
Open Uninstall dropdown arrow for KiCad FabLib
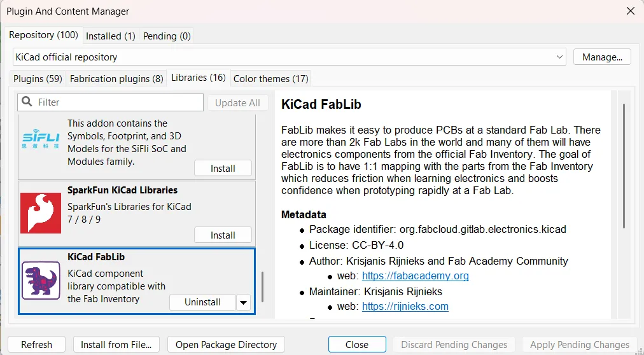pyautogui.click(x=243, y=302)
